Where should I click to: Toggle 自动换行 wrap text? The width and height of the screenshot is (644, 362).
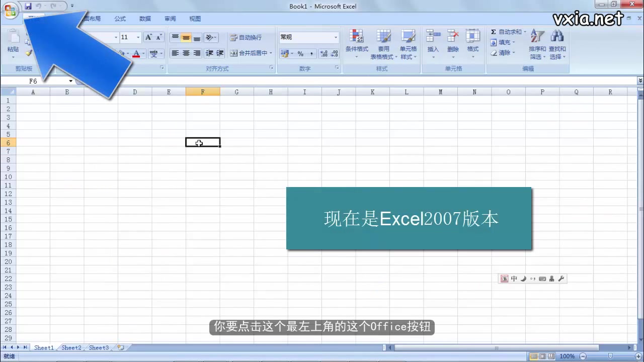coord(246,37)
